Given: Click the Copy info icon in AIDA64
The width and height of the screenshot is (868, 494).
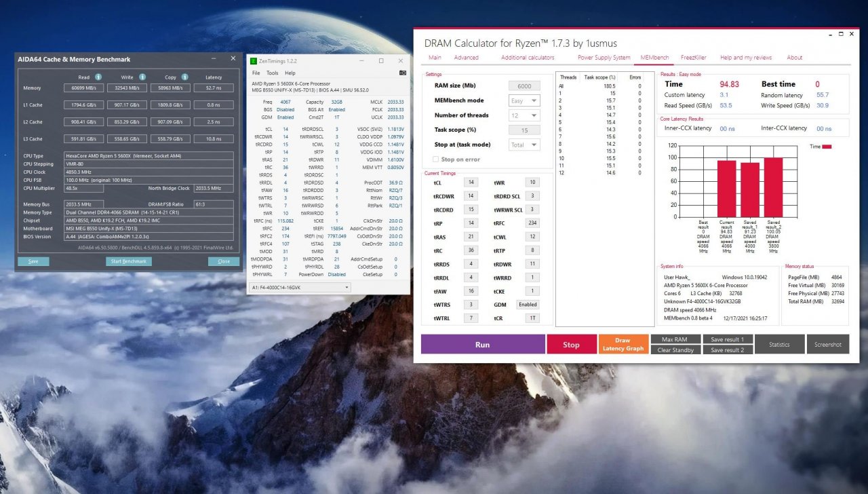Looking at the screenshot, I should click(184, 77).
